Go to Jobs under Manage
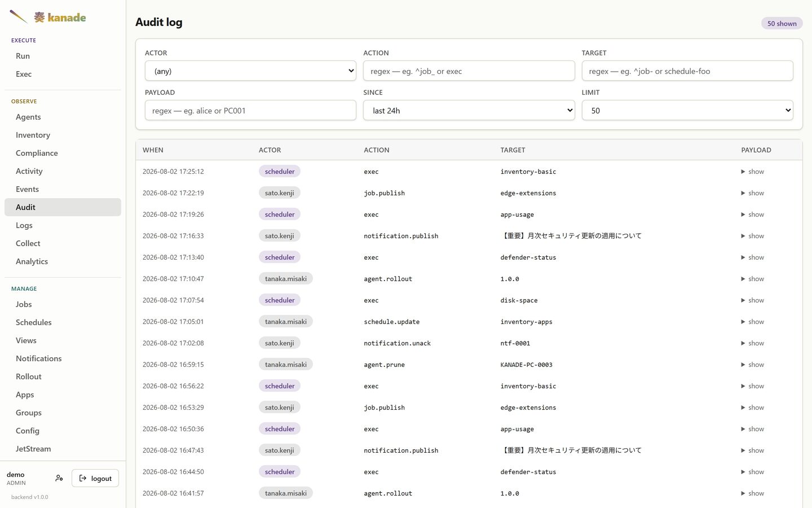Screen dimensions: 812x508 click(x=63, y=304)
